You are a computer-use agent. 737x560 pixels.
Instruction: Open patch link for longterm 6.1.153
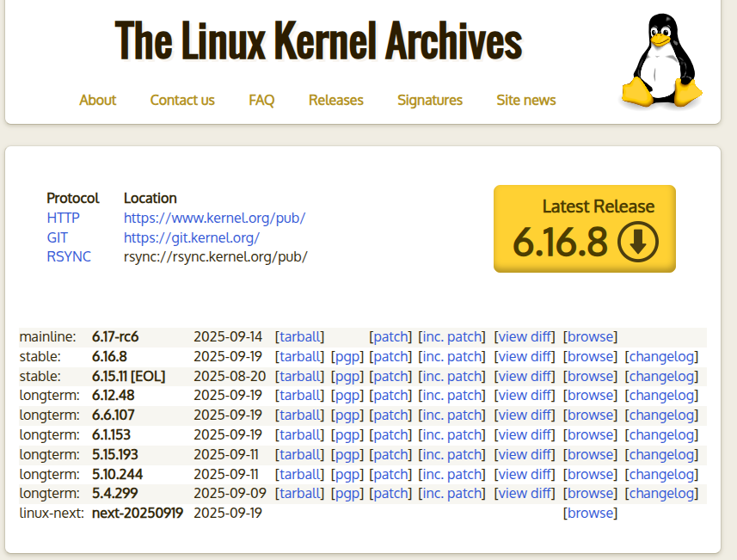[390, 435]
